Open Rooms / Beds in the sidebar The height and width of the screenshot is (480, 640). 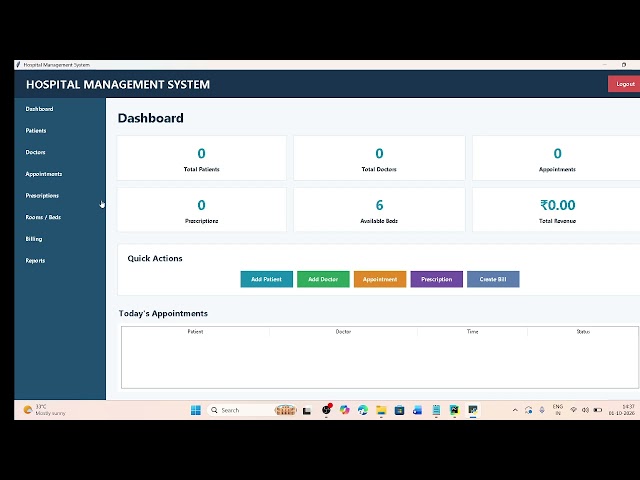point(43,217)
